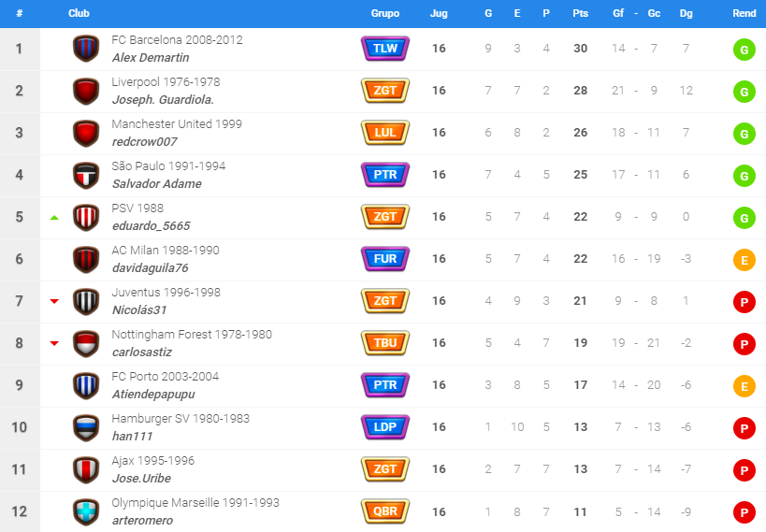Open the TLW group badge
The image size is (766, 532).
[385, 49]
